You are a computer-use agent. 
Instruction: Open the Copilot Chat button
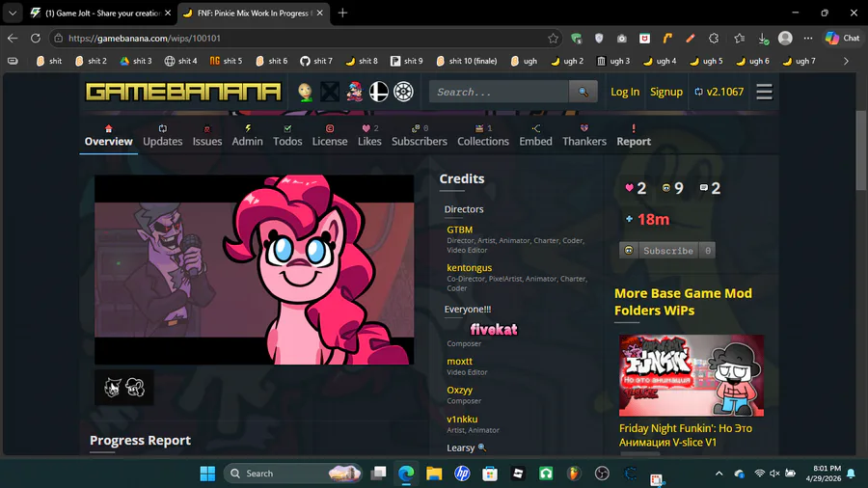pyautogui.click(x=843, y=39)
